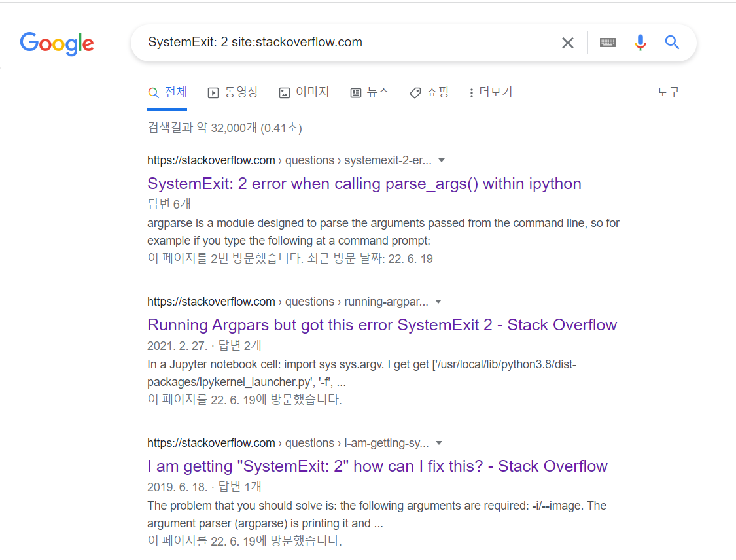Click the 'The problem that you should solve' snippet

[377, 514]
